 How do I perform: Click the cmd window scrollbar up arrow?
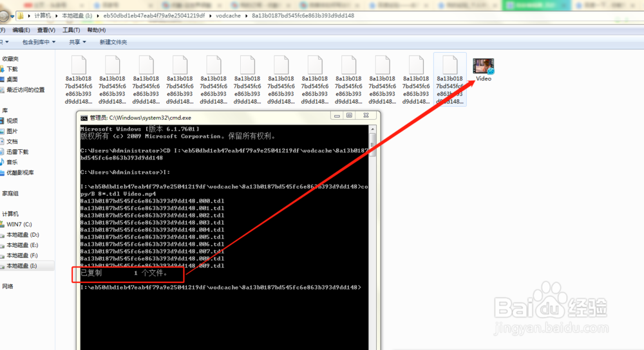pyautogui.click(x=372, y=129)
